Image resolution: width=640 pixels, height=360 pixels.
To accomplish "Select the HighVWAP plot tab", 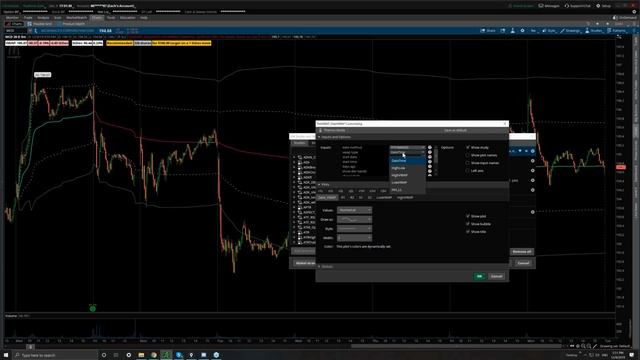I will [x=405, y=198].
